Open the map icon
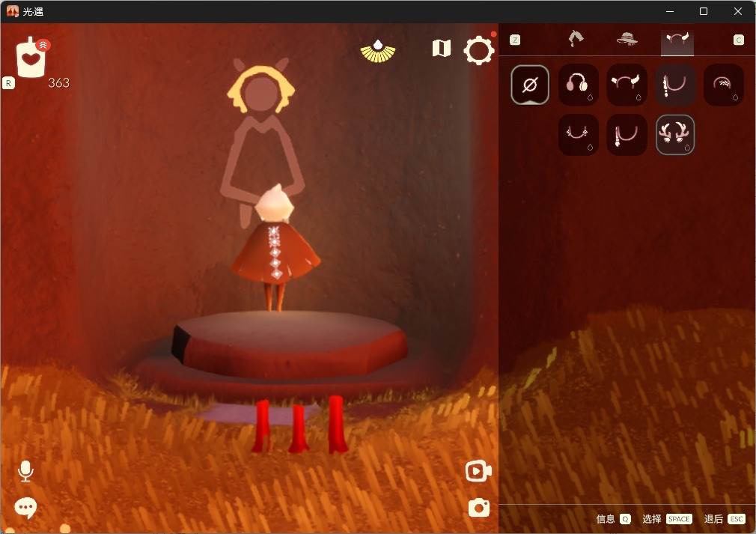This screenshot has width=756, height=534. pyautogui.click(x=442, y=48)
